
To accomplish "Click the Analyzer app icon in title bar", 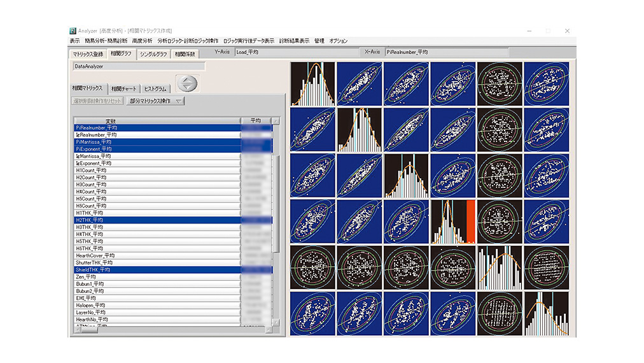I will tap(73, 31).
